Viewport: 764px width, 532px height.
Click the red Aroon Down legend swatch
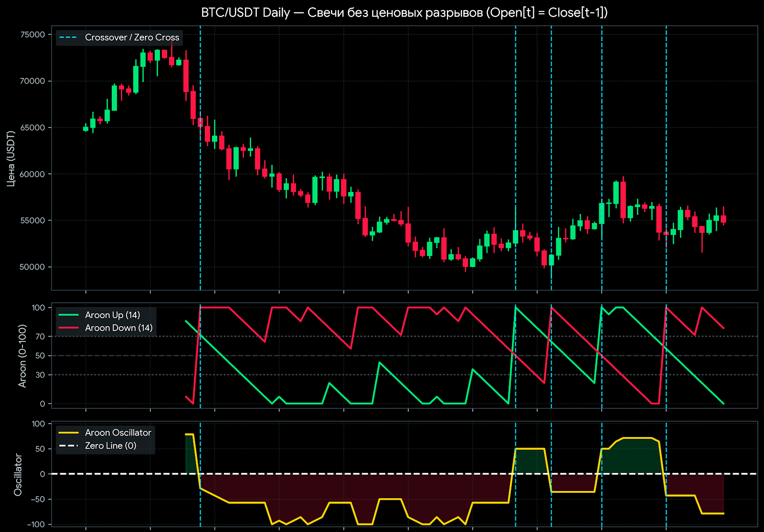(68, 328)
